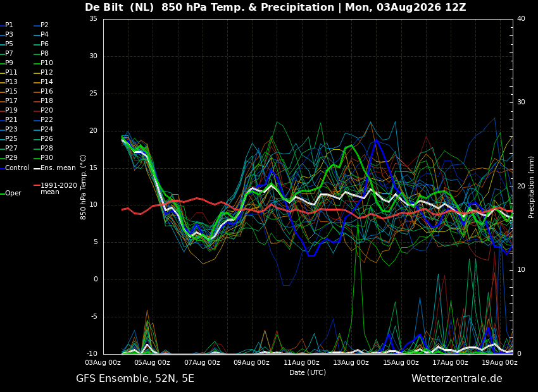
Task: Select the P4 legend entry
Action: point(44,35)
